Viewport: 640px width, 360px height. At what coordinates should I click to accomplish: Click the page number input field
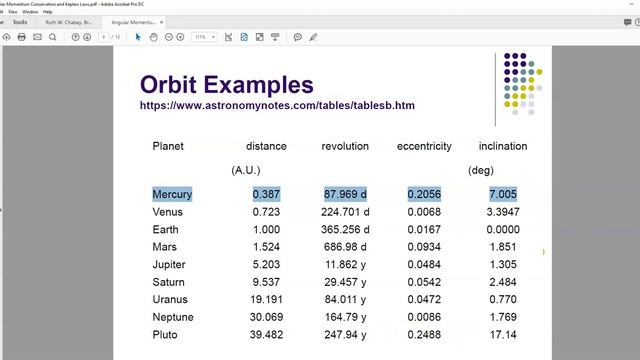pyautogui.click(x=104, y=37)
